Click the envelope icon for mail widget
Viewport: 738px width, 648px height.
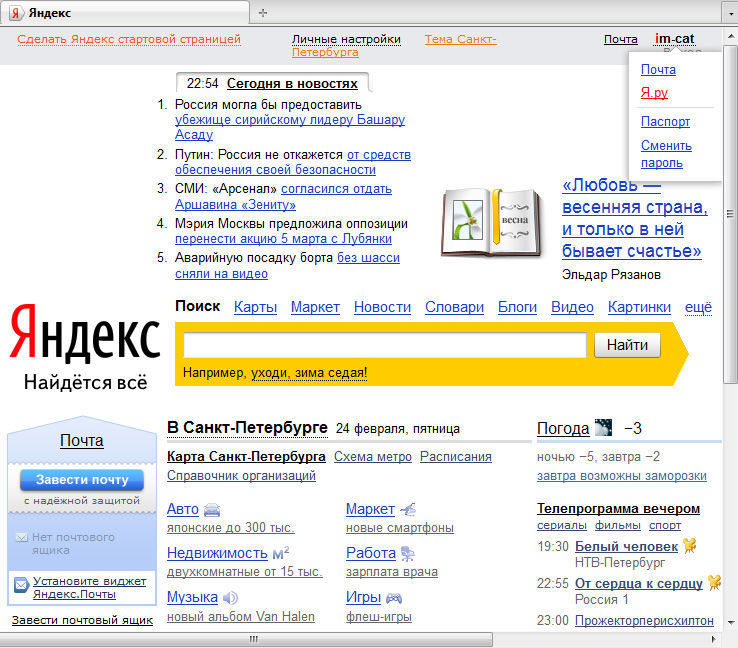coord(22,585)
